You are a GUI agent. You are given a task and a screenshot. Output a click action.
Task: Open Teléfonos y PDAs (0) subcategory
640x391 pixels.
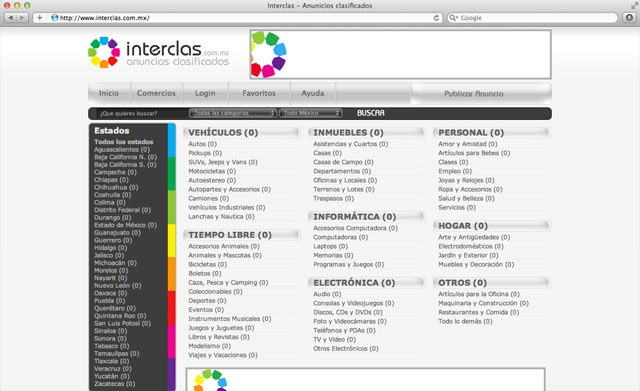[344, 330]
